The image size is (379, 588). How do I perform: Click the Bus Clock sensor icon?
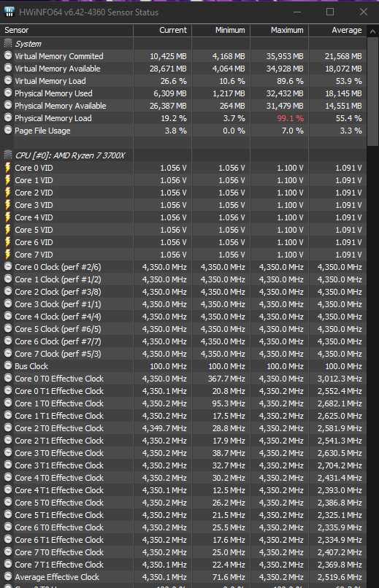tap(8, 365)
